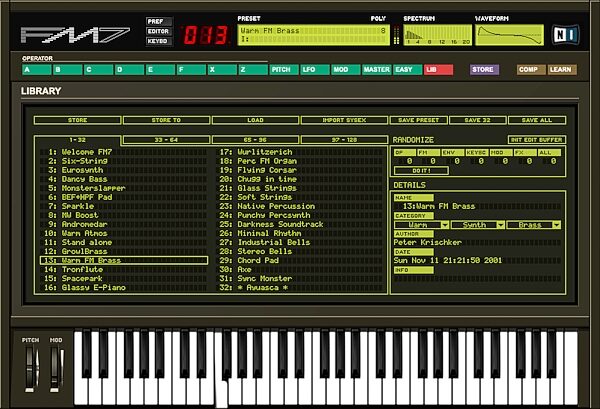The height and width of the screenshot is (409, 600).
Task: Click the LOAD button
Action: 255,120
